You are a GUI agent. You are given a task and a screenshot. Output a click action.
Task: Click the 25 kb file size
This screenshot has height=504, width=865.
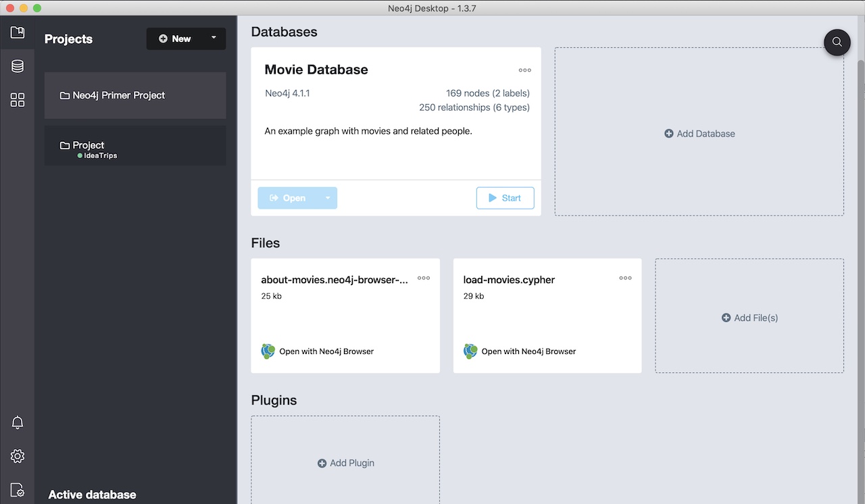tap(272, 296)
